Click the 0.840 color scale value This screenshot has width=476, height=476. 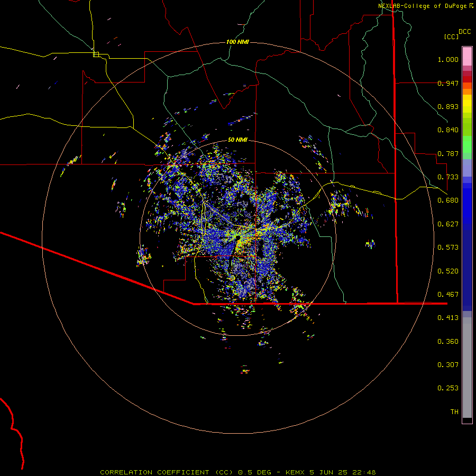pos(448,130)
